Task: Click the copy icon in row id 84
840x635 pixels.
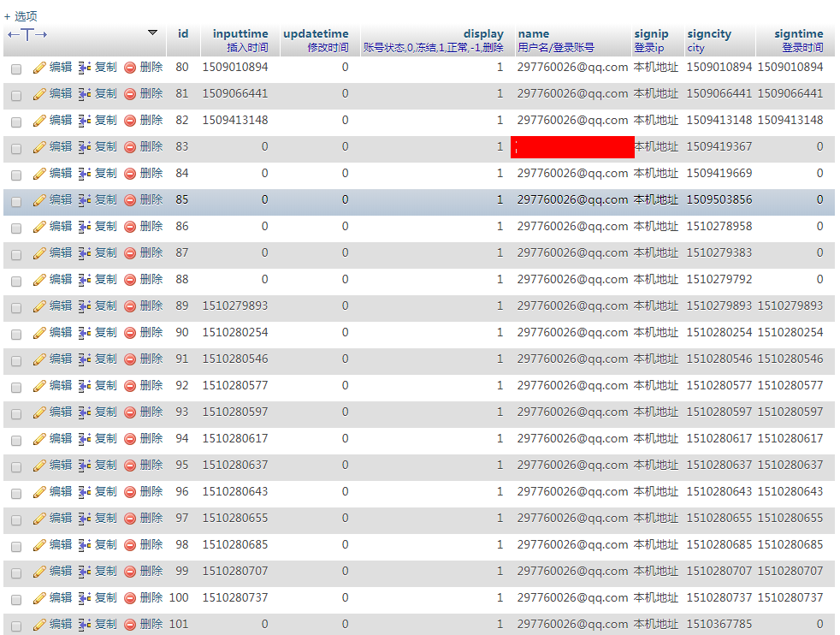Action: pos(85,174)
